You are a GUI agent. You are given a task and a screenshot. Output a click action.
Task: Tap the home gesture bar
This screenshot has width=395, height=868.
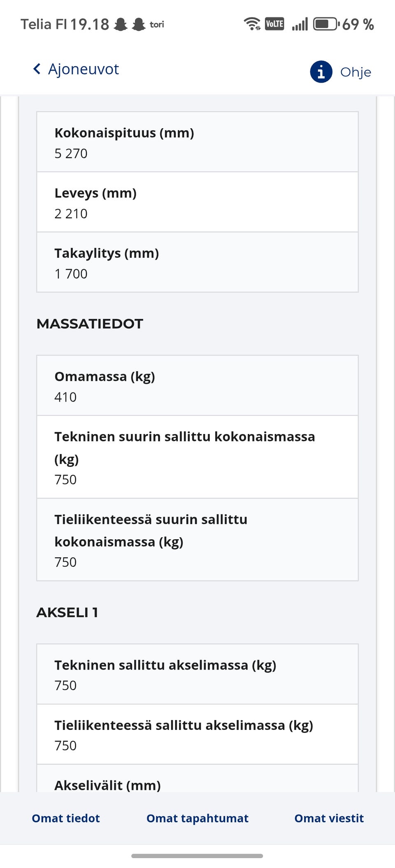point(197,856)
